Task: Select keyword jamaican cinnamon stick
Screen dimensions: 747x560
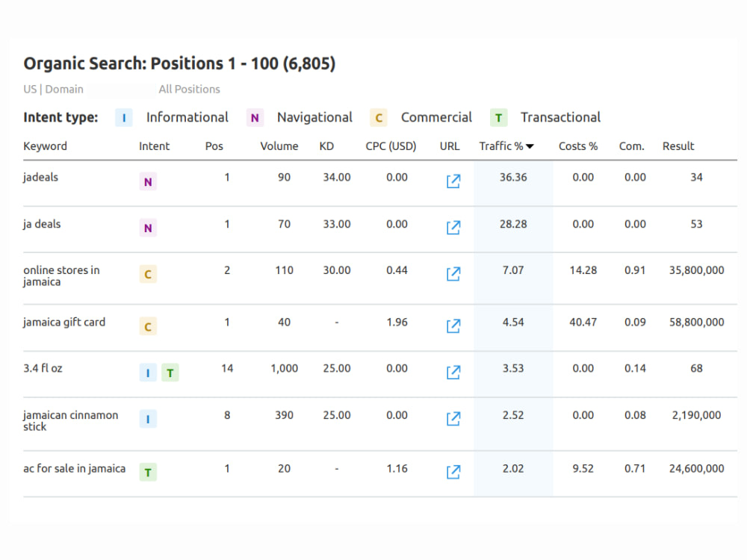Action: (x=70, y=420)
